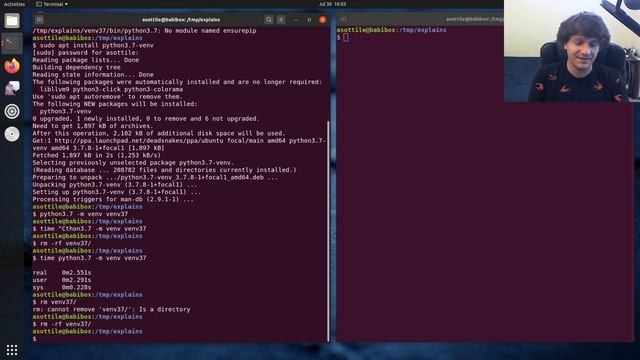
Task: Click the 'Reading package lists... Done' line
Action: tap(86, 60)
